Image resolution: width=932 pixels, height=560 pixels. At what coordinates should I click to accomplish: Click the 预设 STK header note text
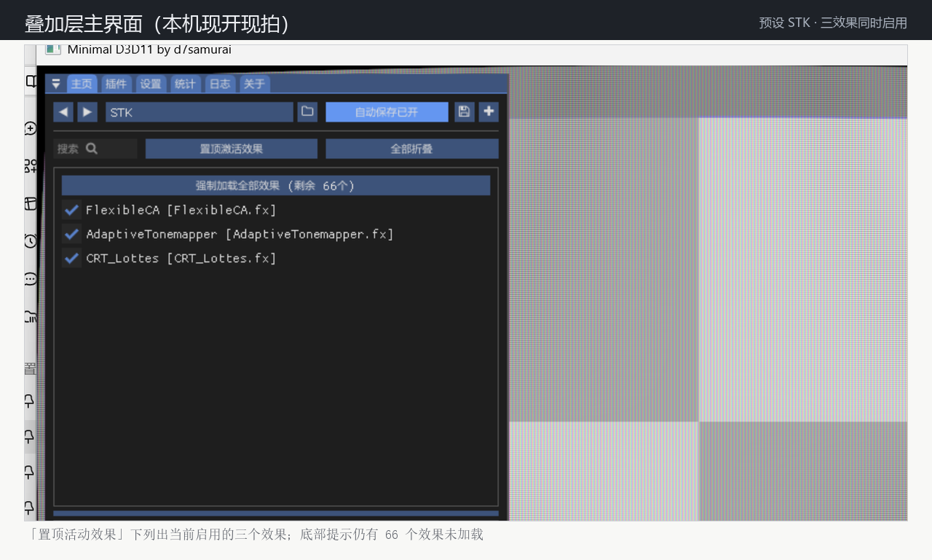(x=833, y=23)
